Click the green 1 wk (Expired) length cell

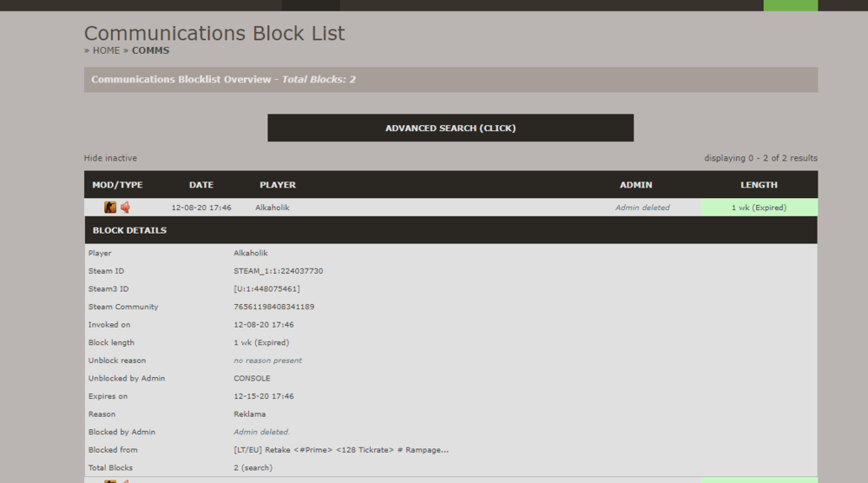click(x=759, y=208)
